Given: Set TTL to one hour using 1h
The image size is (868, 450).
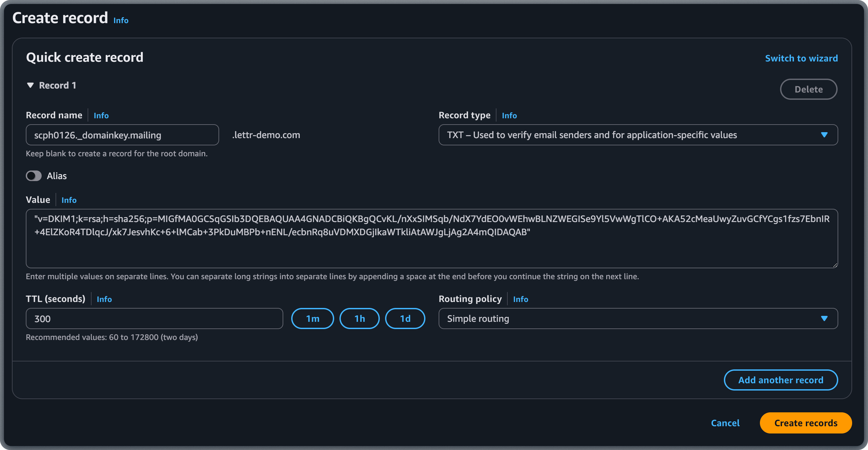Looking at the screenshot, I should (x=359, y=318).
